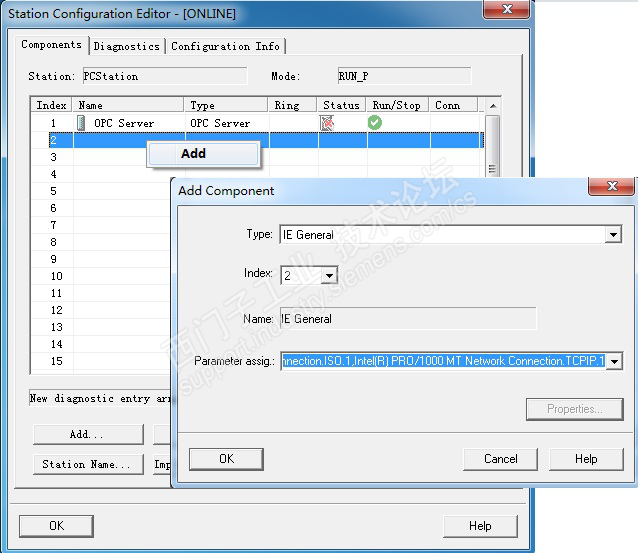
Task: Click the Station Name... button
Action: 88,464
